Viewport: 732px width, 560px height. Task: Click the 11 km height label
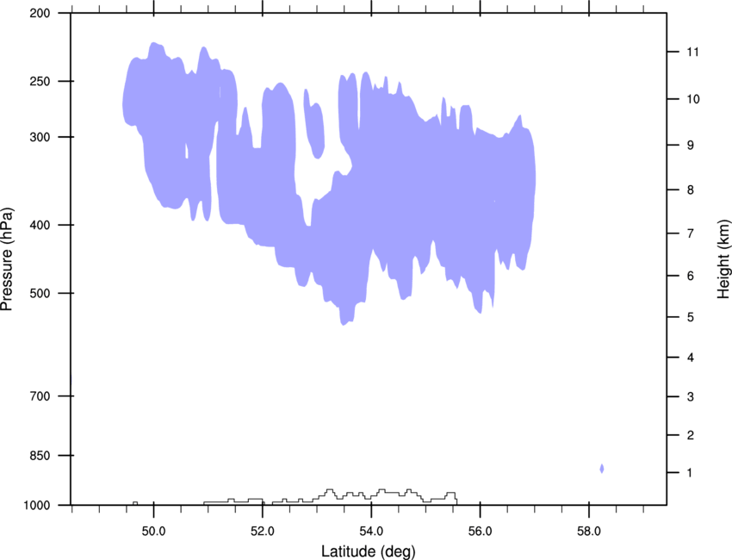click(693, 52)
